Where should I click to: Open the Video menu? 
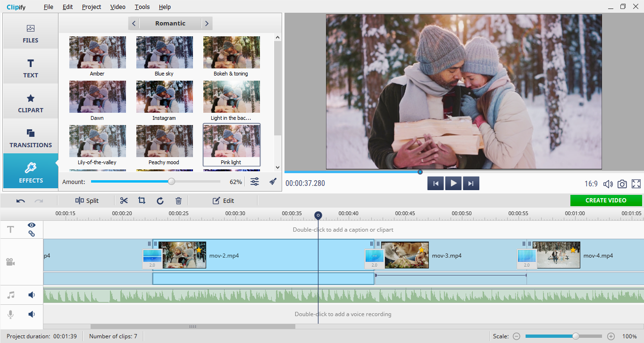coord(118,7)
